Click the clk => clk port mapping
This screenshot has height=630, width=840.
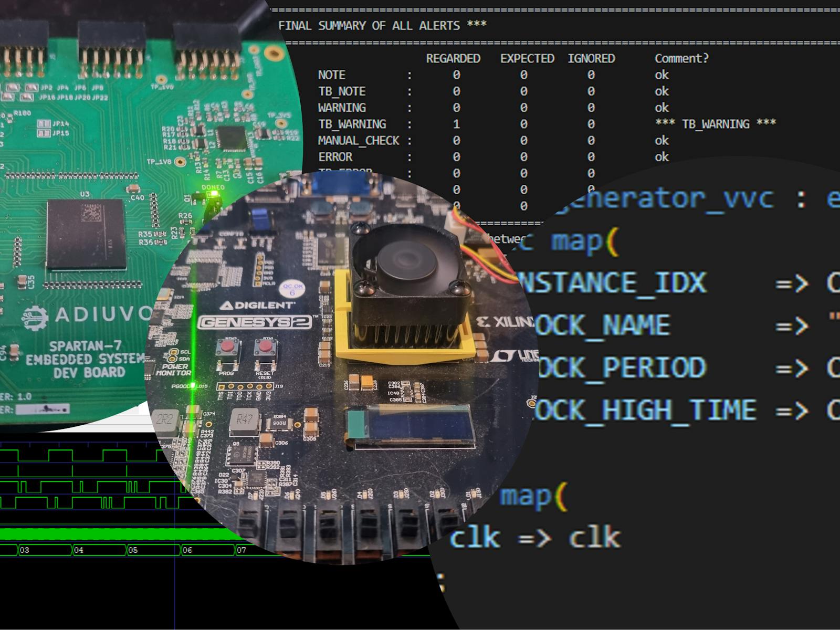tap(534, 538)
